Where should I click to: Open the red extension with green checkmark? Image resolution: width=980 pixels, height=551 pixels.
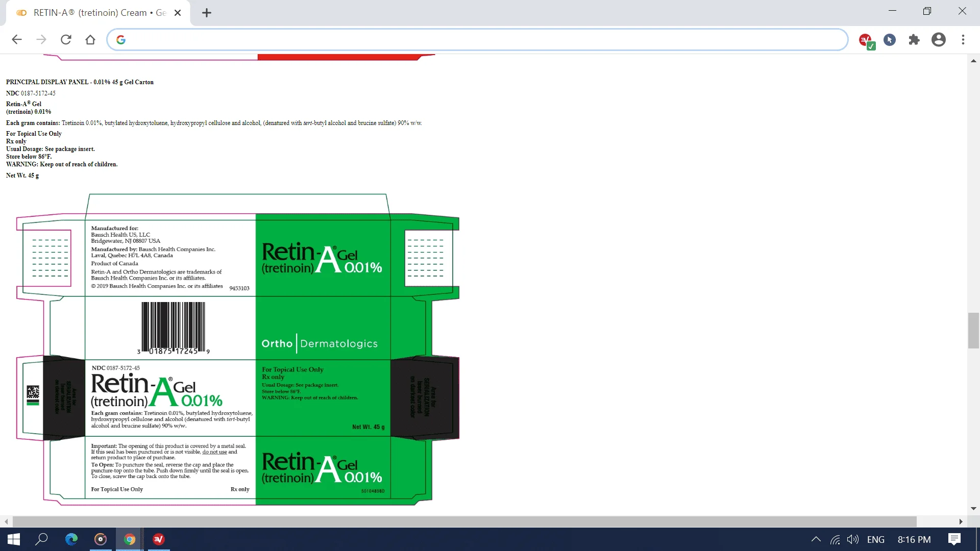point(866,40)
